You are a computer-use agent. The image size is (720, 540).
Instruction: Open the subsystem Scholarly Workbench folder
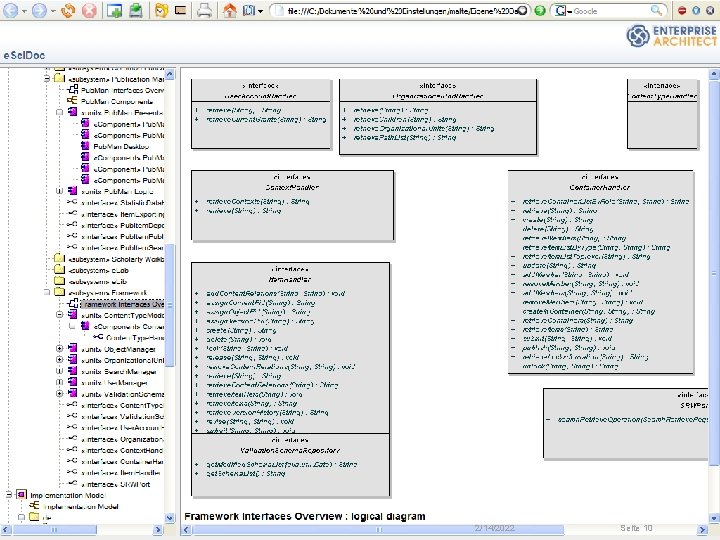[116, 259]
